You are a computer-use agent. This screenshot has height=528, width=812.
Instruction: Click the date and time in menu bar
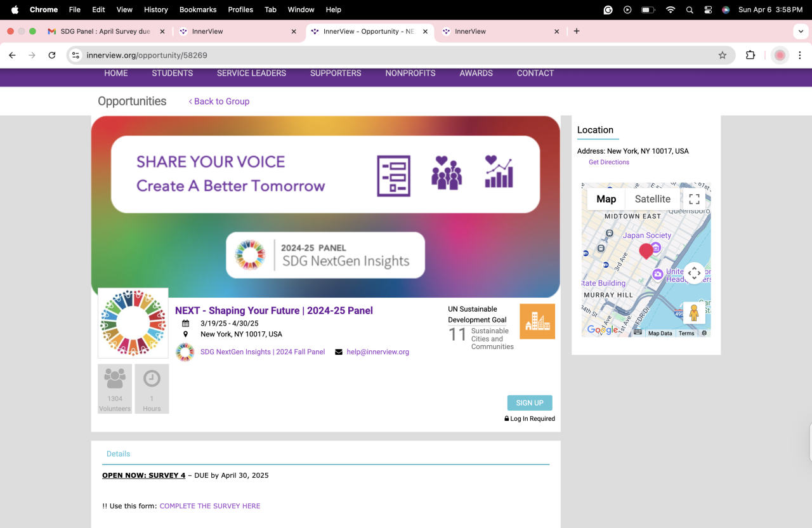tap(771, 10)
